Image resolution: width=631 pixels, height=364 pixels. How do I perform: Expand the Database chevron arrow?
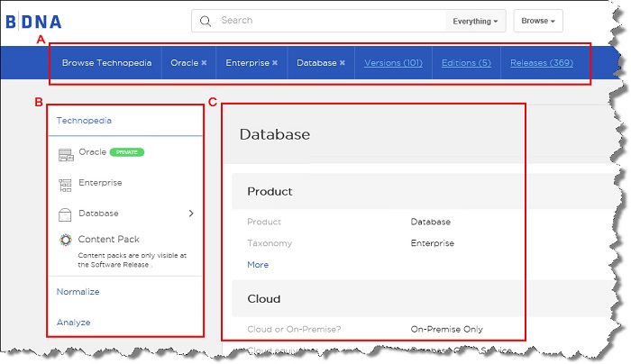tap(191, 214)
